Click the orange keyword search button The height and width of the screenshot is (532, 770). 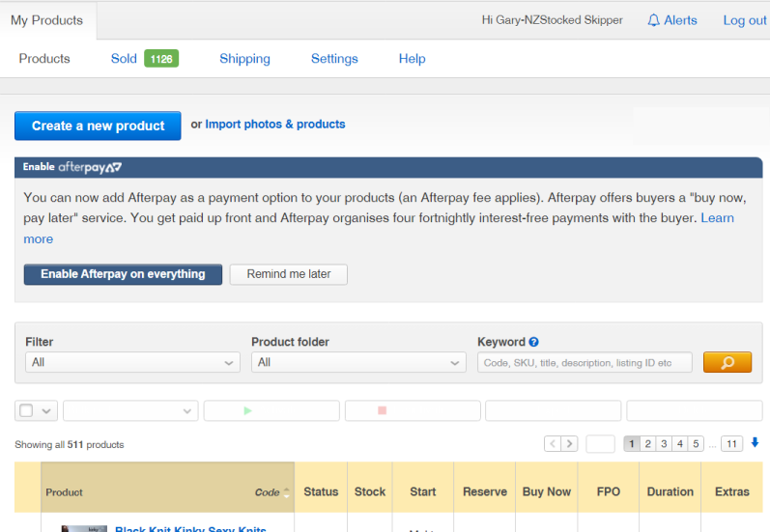point(727,362)
